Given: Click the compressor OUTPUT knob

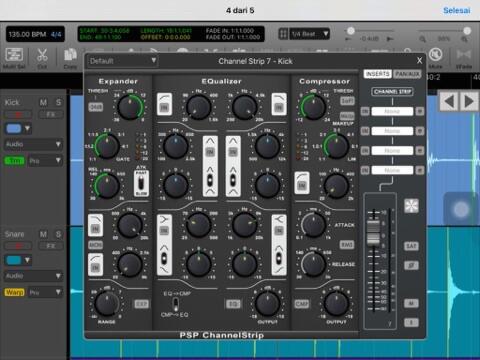Looking at the screenshot, I should click(x=336, y=303).
